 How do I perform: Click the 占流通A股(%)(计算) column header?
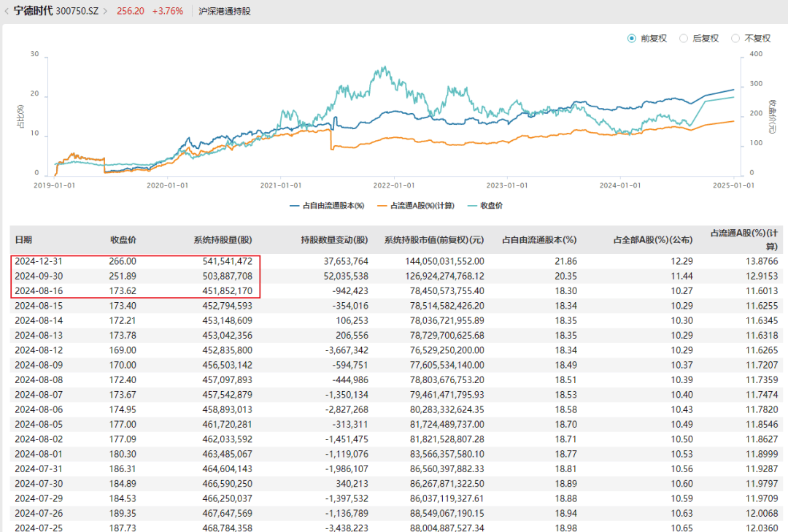[x=744, y=239]
